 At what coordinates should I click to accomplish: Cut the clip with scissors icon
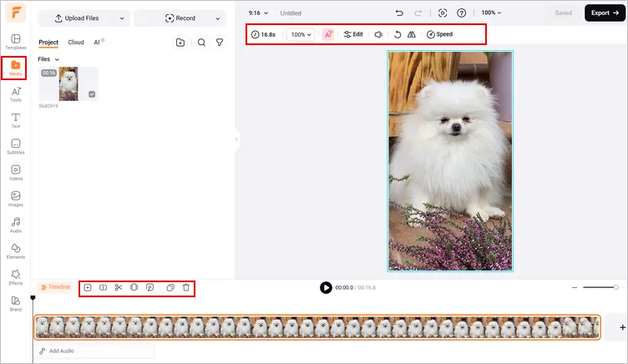pyautogui.click(x=118, y=287)
